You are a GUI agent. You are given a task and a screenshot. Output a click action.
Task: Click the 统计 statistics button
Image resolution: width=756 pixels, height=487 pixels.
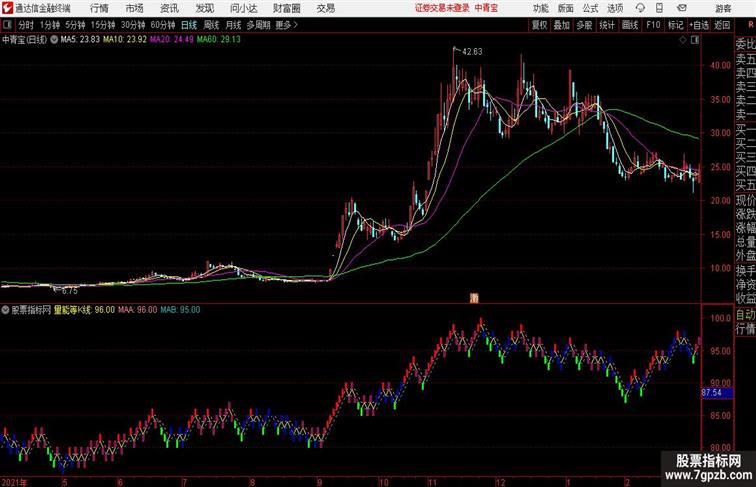[607, 25]
